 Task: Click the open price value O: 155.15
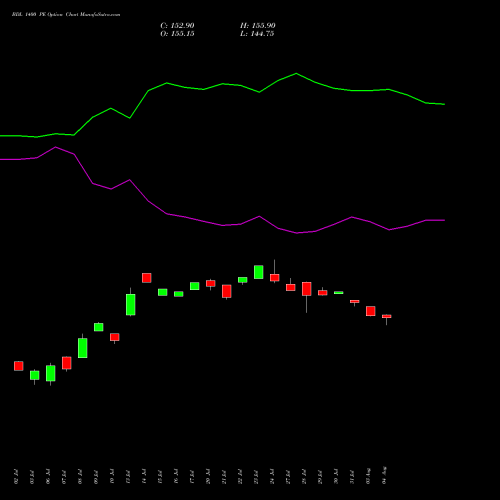point(177,34)
